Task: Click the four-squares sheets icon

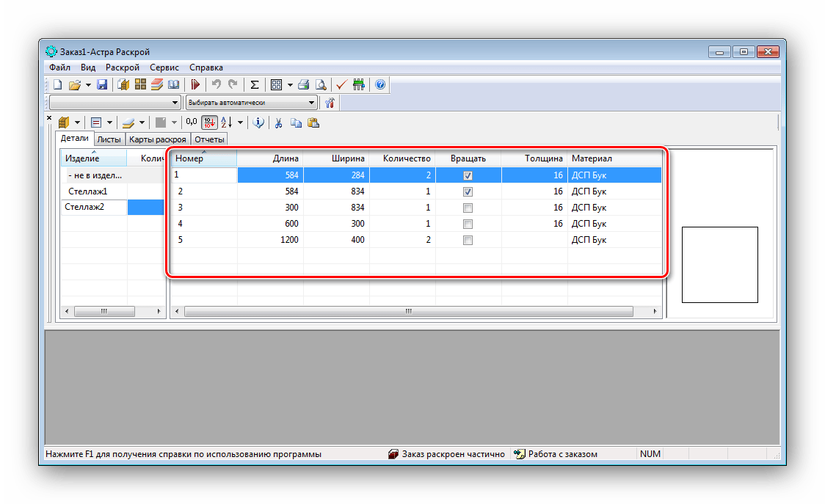Action: point(140,84)
